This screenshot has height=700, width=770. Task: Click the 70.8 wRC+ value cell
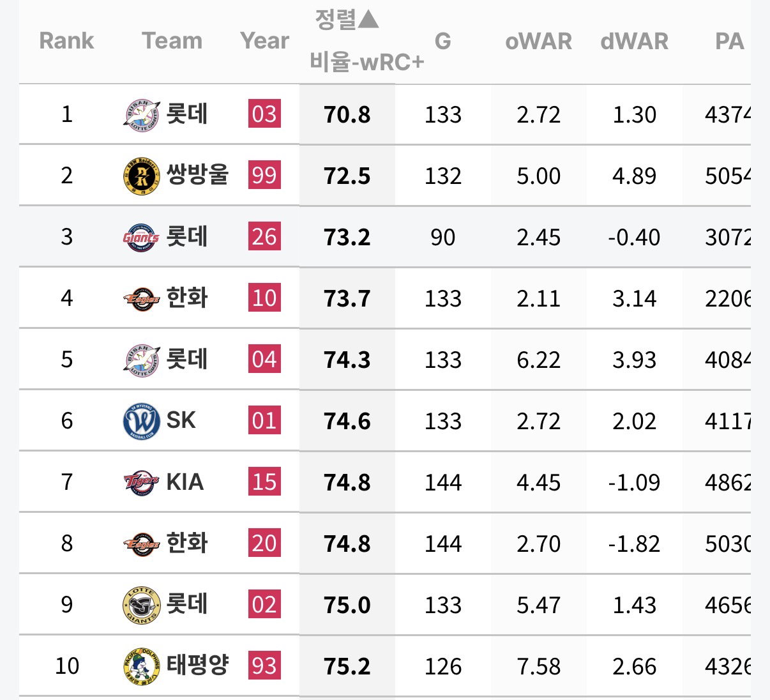347,115
